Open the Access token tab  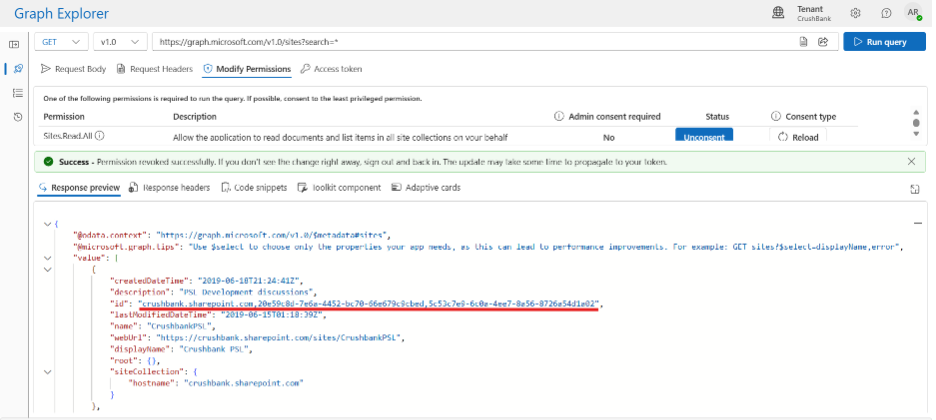coord(331,69)
